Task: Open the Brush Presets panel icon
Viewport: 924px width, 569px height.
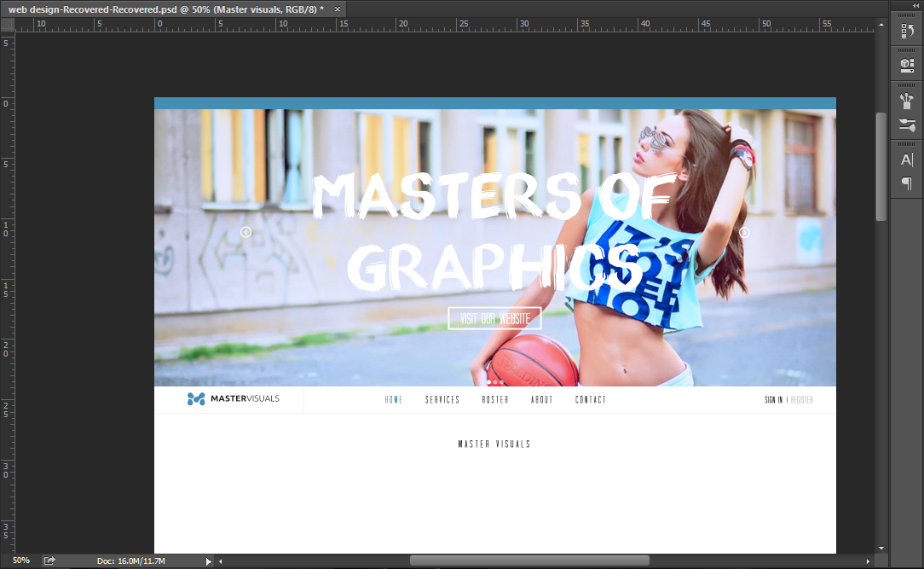Action: coord(907,101)
